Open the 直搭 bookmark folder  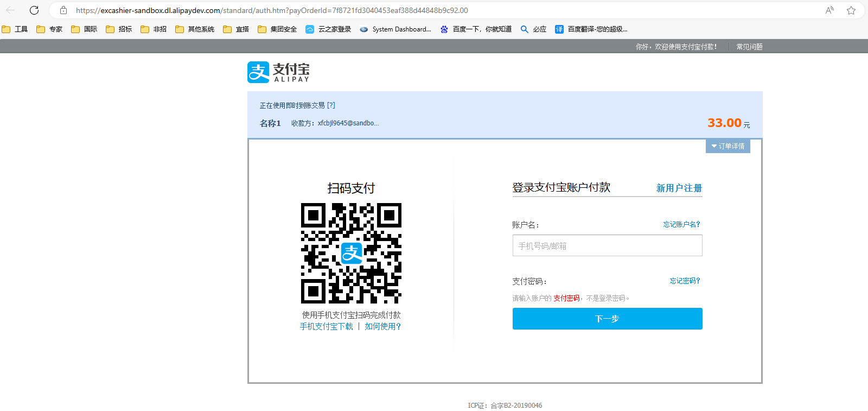[x=237, y=29]
